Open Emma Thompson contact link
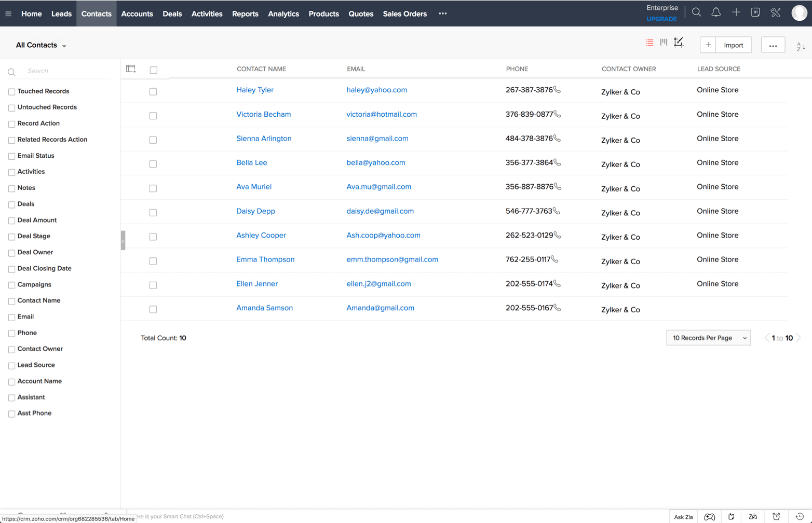812x523 pixels. [x=265, y=259]
